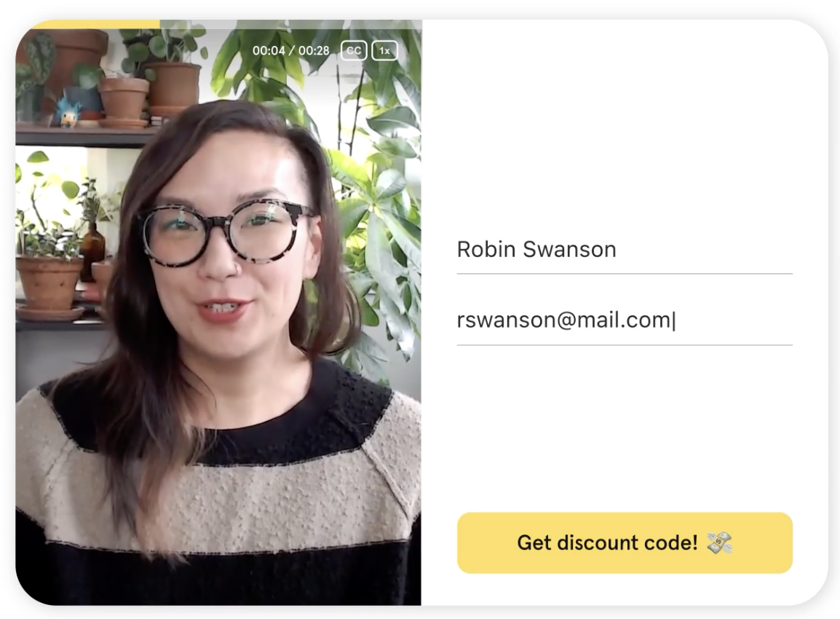Change playback speed using the 1x button
Viewport: 840px width, 619px height.
(x=384, y=51)
